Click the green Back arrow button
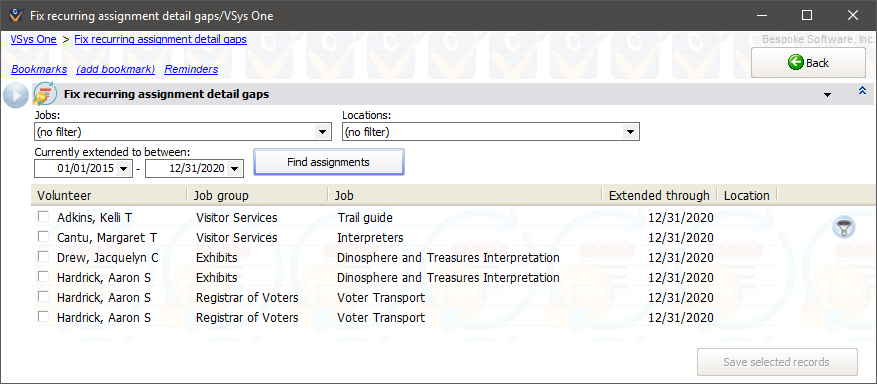 click(808, 63)
